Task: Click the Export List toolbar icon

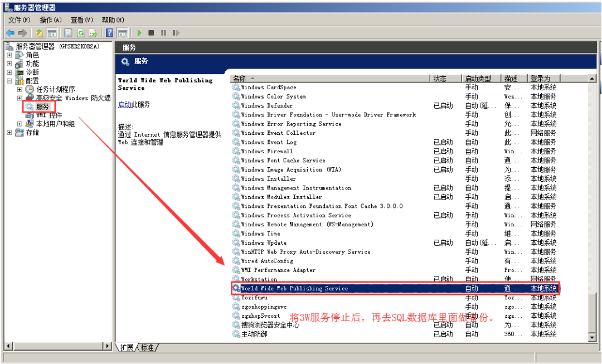Action: pos(93,33)
